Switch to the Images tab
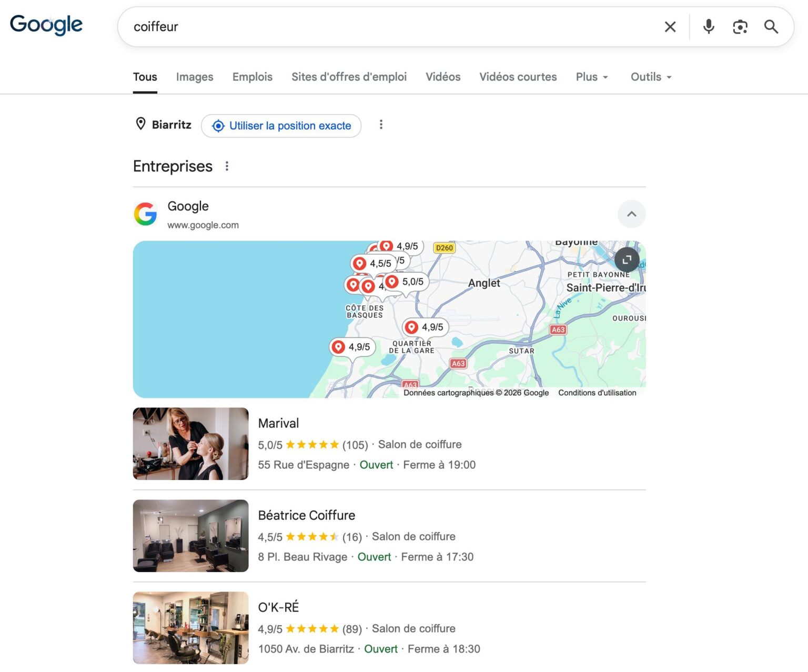The height and width of the screenshot is (672, 808). (195, 77)
